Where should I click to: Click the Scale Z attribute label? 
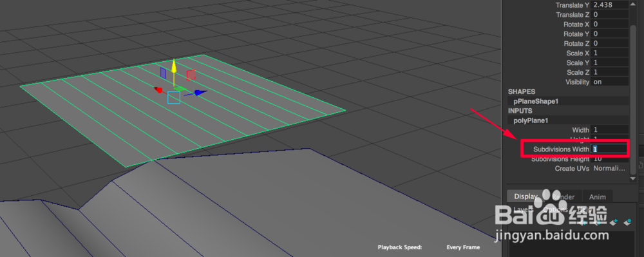(578, 72)
